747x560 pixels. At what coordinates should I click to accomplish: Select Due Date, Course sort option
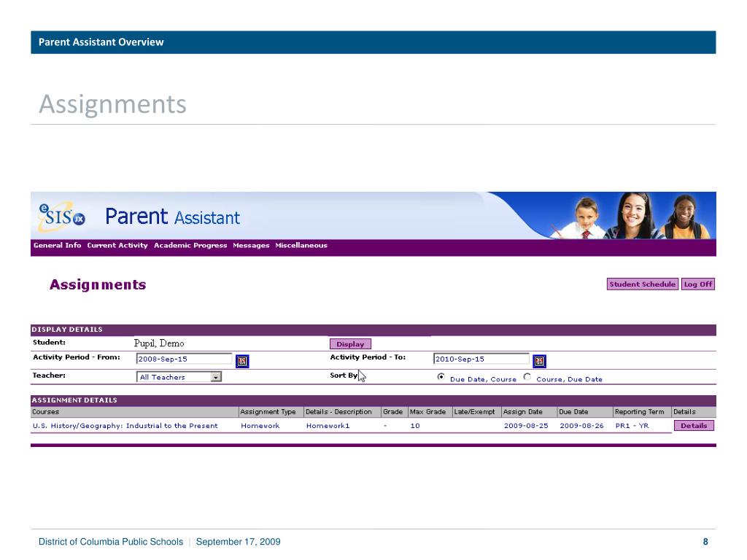441,377
